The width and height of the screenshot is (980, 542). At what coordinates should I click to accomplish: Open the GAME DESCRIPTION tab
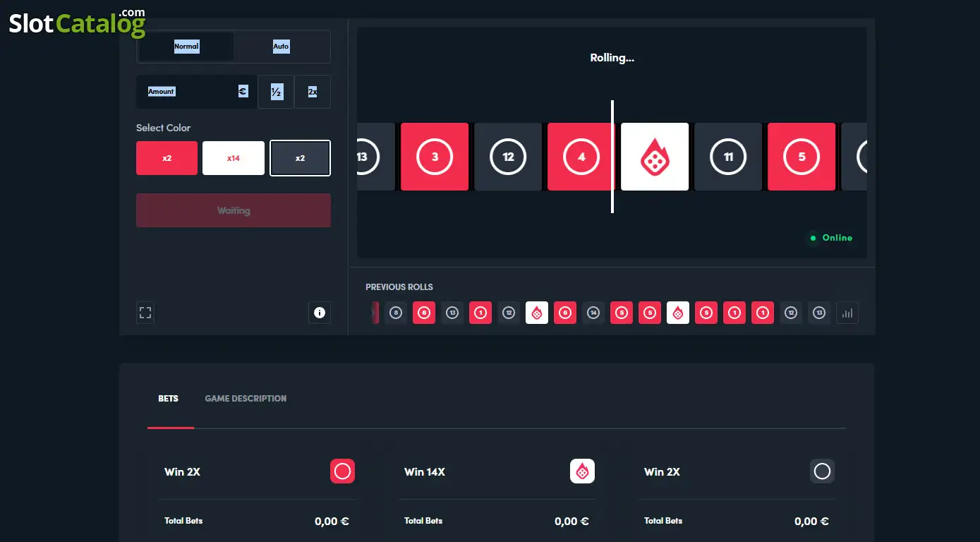click(x=246, y=399)
